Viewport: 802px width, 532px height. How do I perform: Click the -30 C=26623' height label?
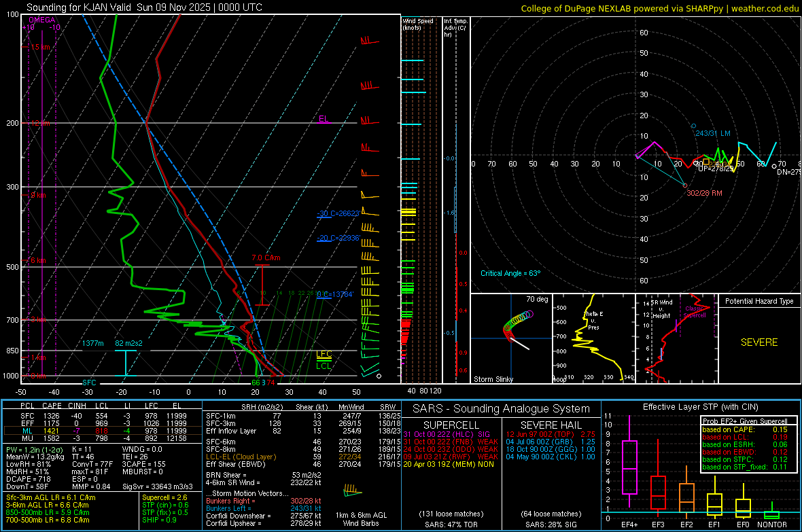tap(338, 213)
